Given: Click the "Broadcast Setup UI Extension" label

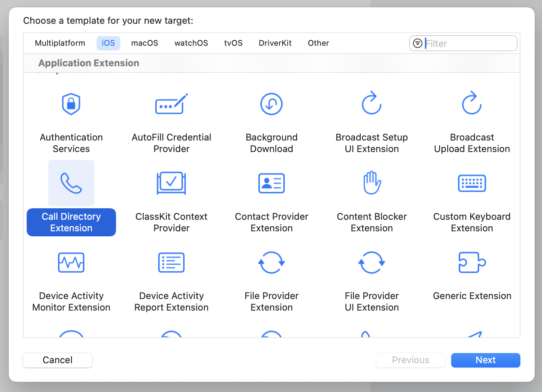Looking at the screenshot, I should pos(372,143).
